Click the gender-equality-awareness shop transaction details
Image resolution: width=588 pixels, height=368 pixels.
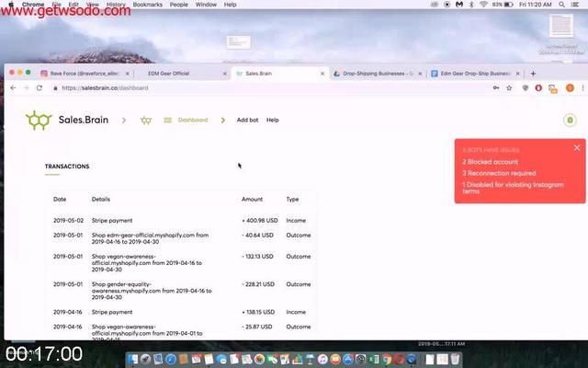point(152,291)
